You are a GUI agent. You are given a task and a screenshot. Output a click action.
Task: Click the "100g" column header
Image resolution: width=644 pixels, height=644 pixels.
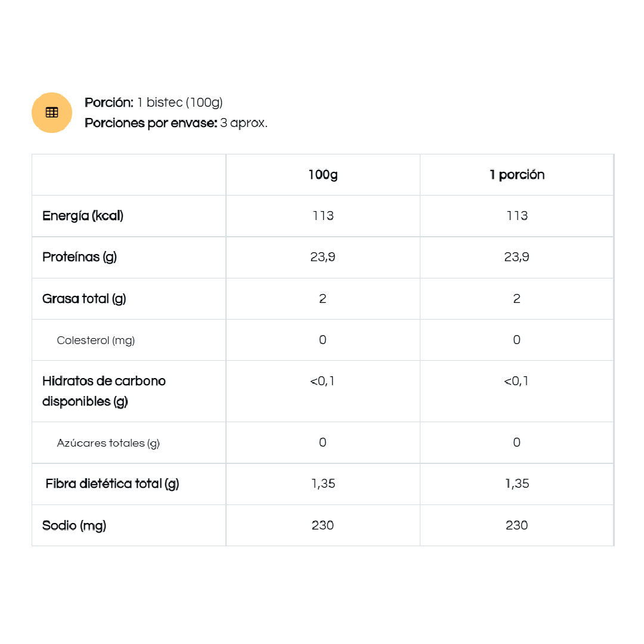click(323, 175)
